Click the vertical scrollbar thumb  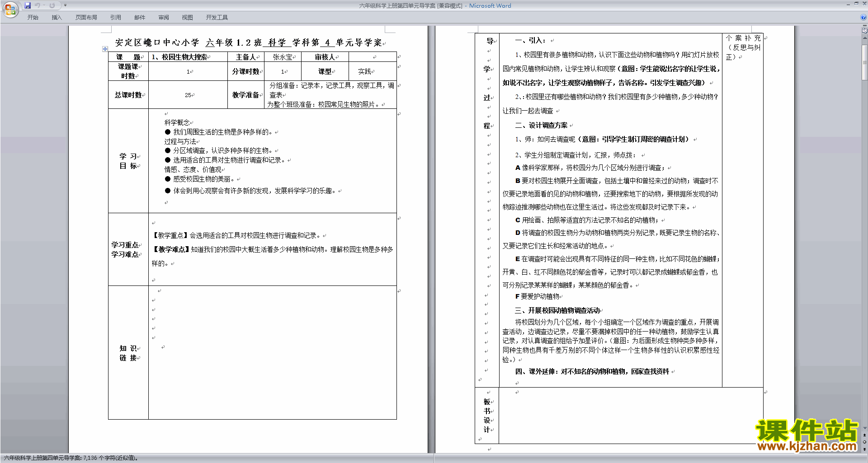[864, 61]
